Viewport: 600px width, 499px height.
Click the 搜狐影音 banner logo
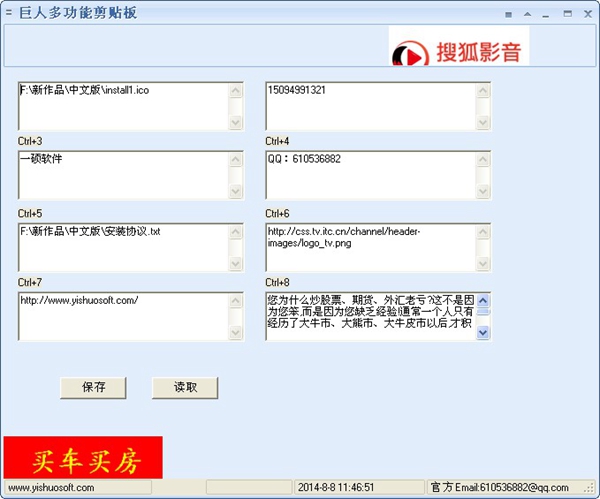pyautogui.click(x=459, y=48)
